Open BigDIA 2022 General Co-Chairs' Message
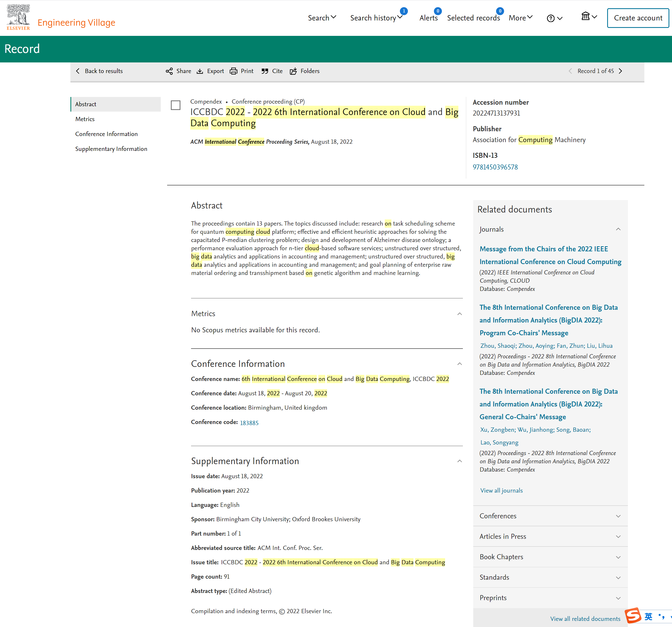Image resolution: width=672 pixels, height=627 pixels. pyautogui.click(x=548, y=404)
